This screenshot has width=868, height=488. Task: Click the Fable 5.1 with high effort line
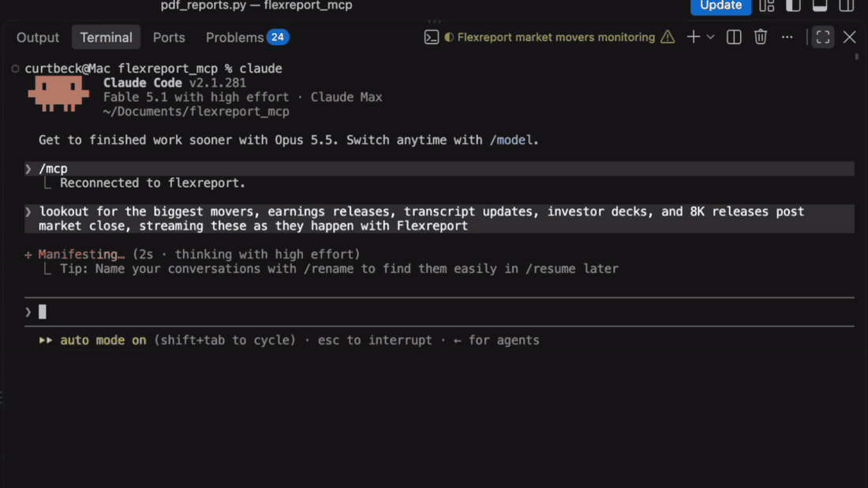pos(242,98)
